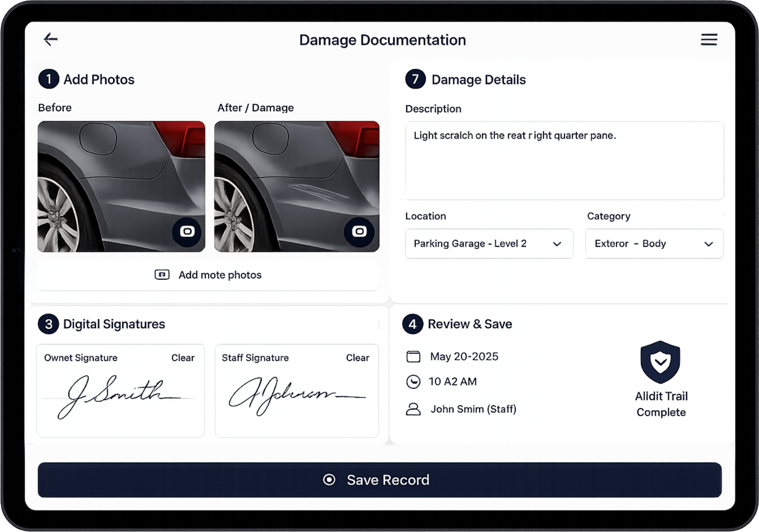Viewport: 759px width, 532px height.
Task: Select the Digital Signatures step heading
Action: tap(102, 324)
